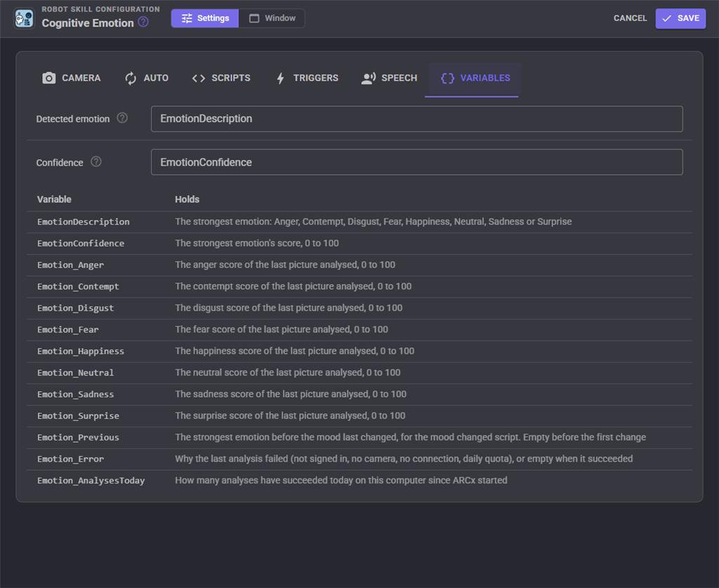719x588 pixels.
Task: Select the Emotion_Anger variable name
Action: [71, 265]
